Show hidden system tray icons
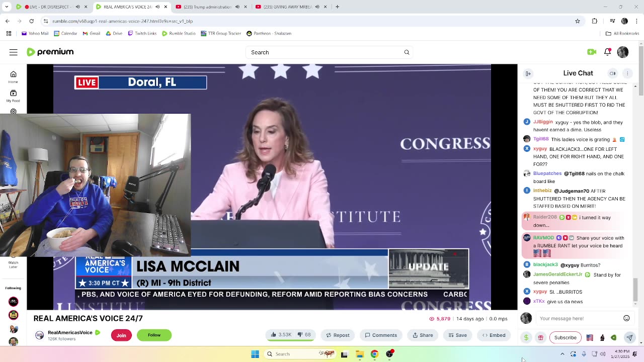The width and height of the screenshot is (644, 362). [x=562, y=354]
